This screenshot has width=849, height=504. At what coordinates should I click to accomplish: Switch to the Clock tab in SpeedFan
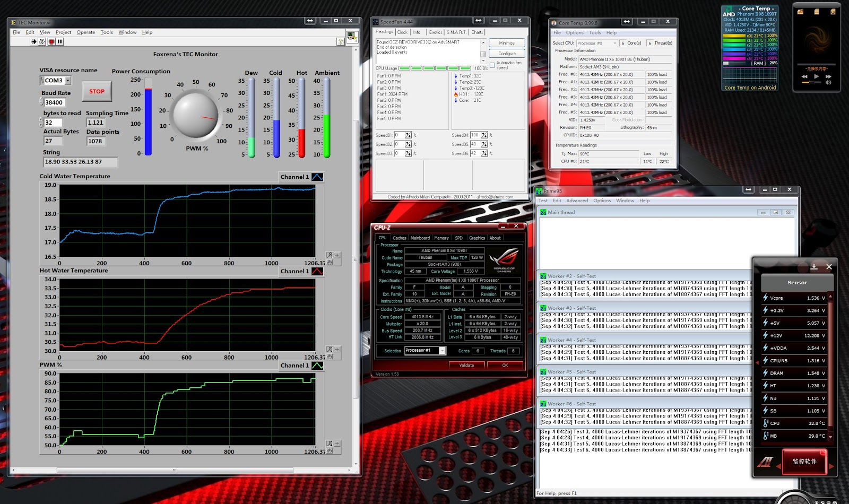coord(403,32)
